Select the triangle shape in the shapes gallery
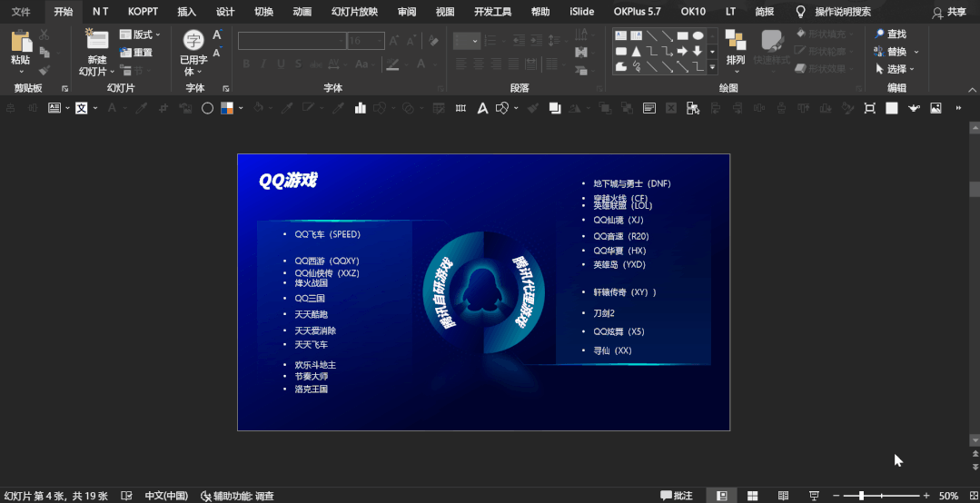This screenshot has width=980, height=503. click(637, 51)
